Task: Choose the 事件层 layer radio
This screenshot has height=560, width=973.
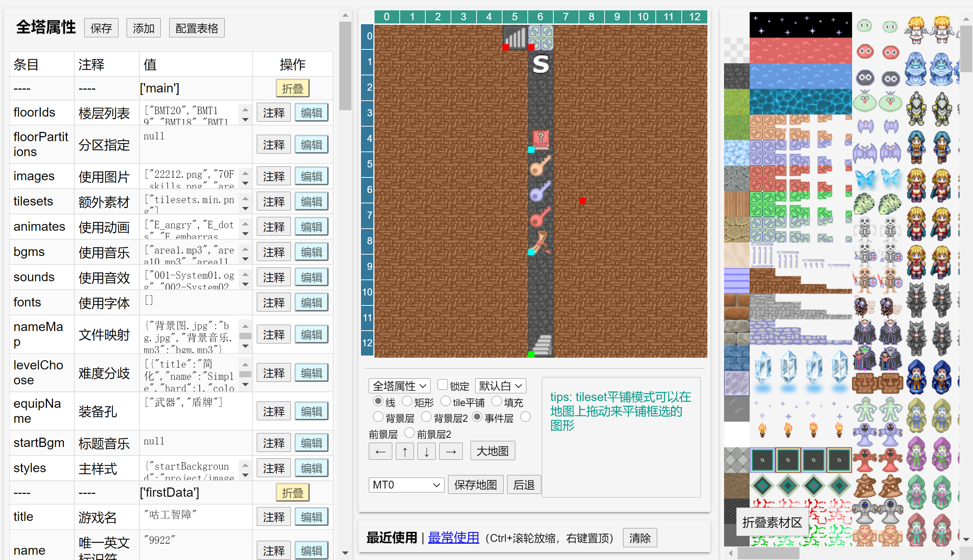Action: [x=477, y=417]
